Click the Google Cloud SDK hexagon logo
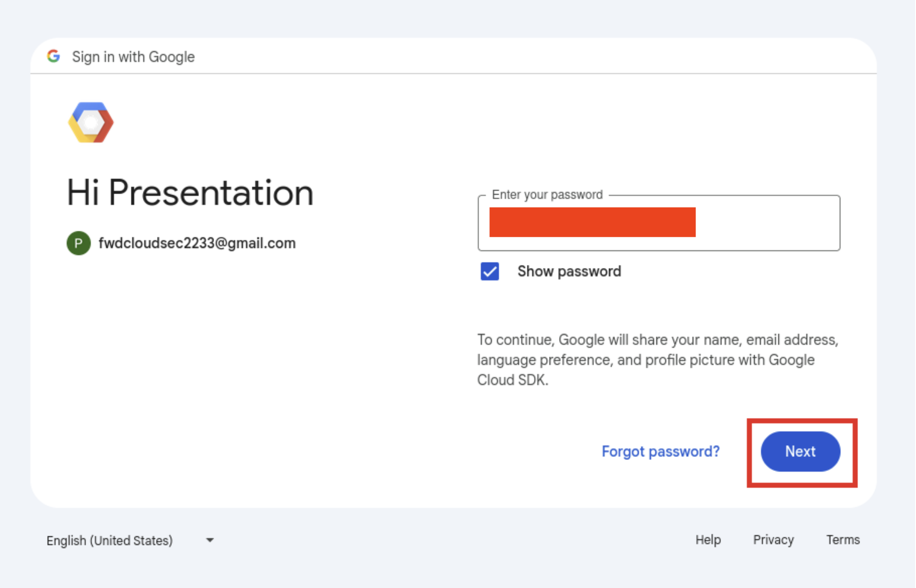916x588 pixels. coord(90,123)
